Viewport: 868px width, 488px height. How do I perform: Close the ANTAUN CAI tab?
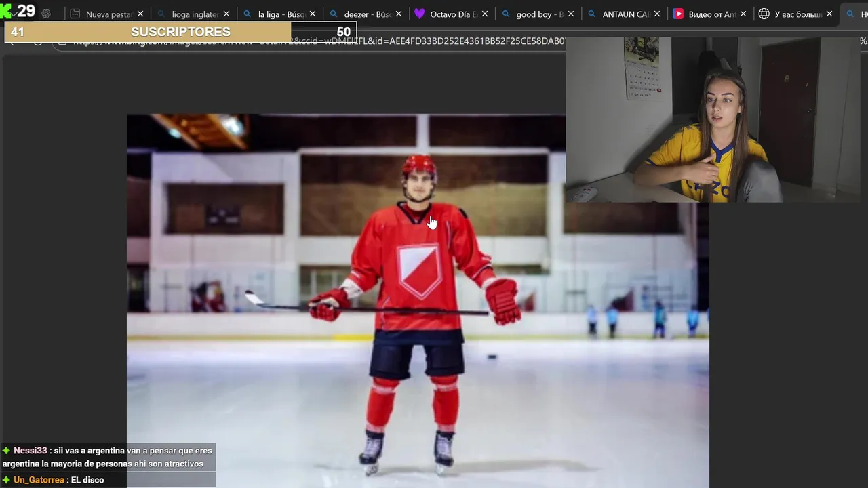(657, 14)
